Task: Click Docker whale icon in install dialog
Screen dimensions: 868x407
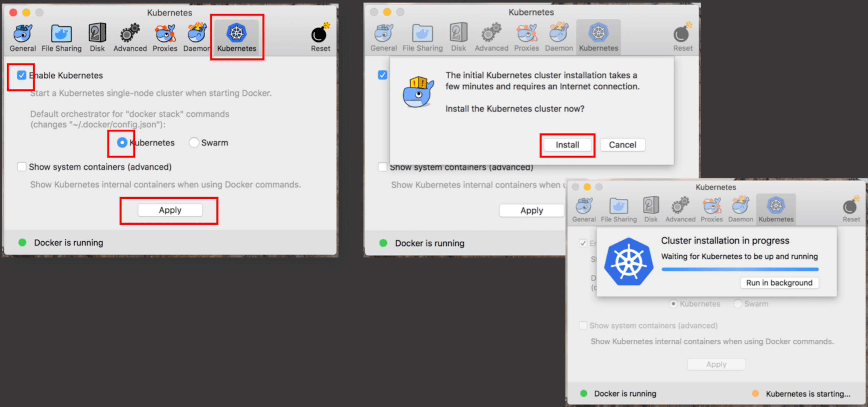Action: click(418, 92)
